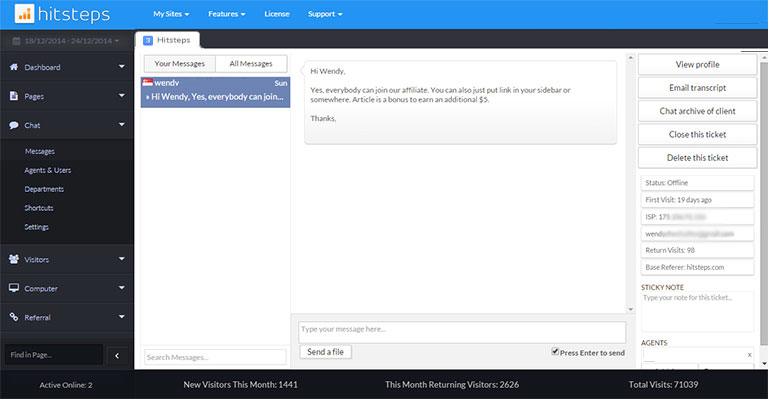Screen dimensions: 768x399
Task: Click the Close this ticket button
Action: click(697, 134)
